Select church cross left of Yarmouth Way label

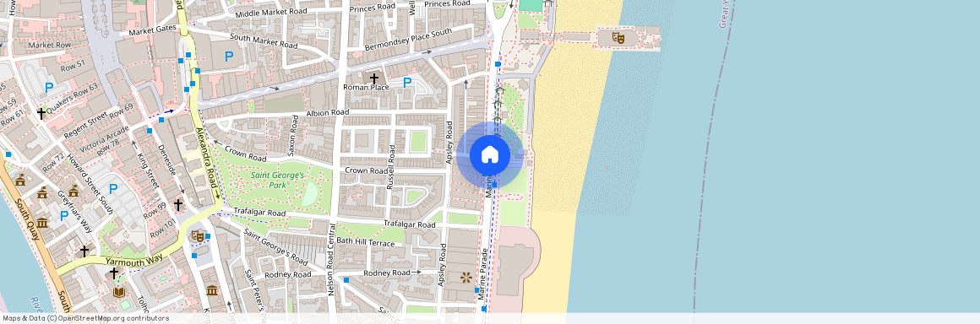(x=84, y=251)
